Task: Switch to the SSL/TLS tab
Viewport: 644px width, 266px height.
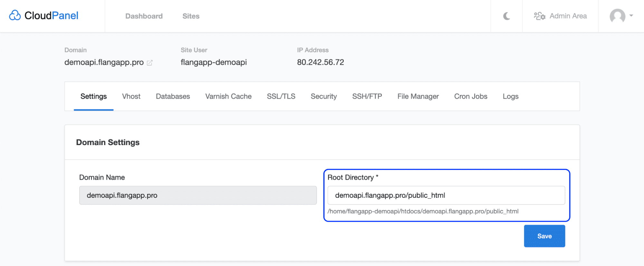Action: 281,96
